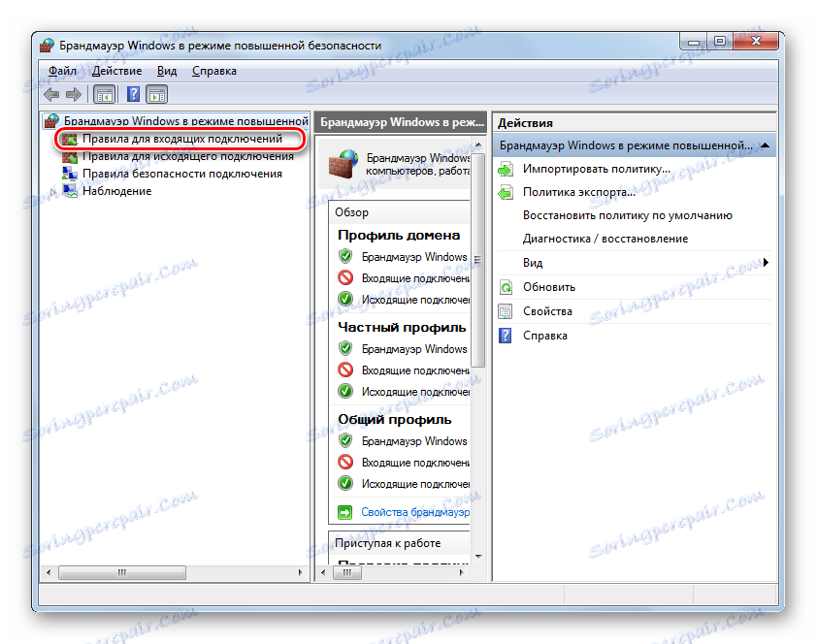Click the Частный профиль heading
Image resolution: width=817 pixels, height=644 pixels.
point(402,328)
